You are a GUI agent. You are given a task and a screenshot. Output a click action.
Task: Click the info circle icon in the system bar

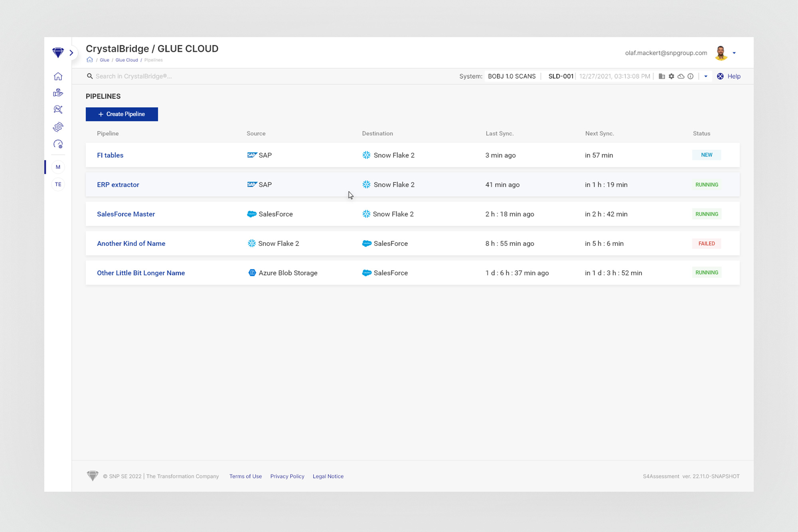pos(691,76)
